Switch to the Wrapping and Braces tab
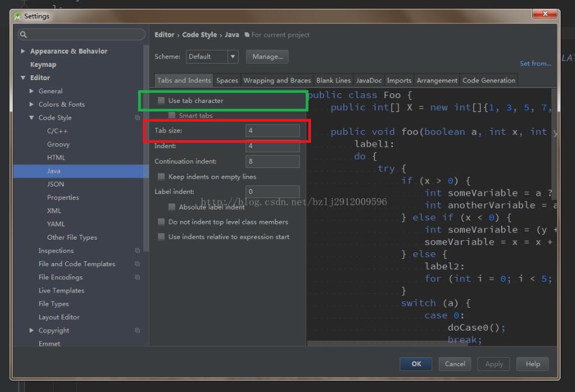 277,79
